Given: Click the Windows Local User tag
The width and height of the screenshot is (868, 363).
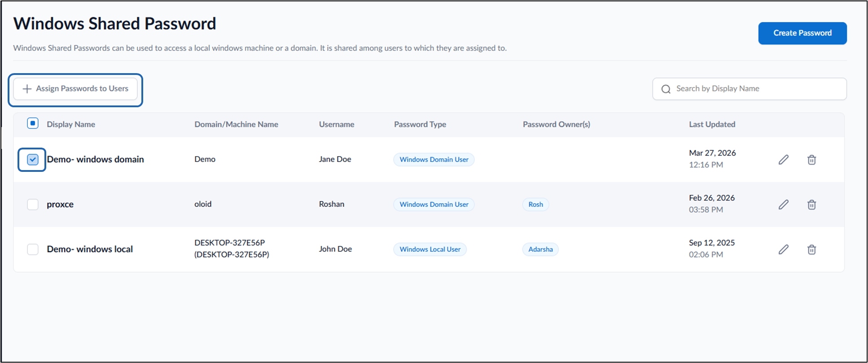Looking at the screenshot, I should click(x=430, y=249).
